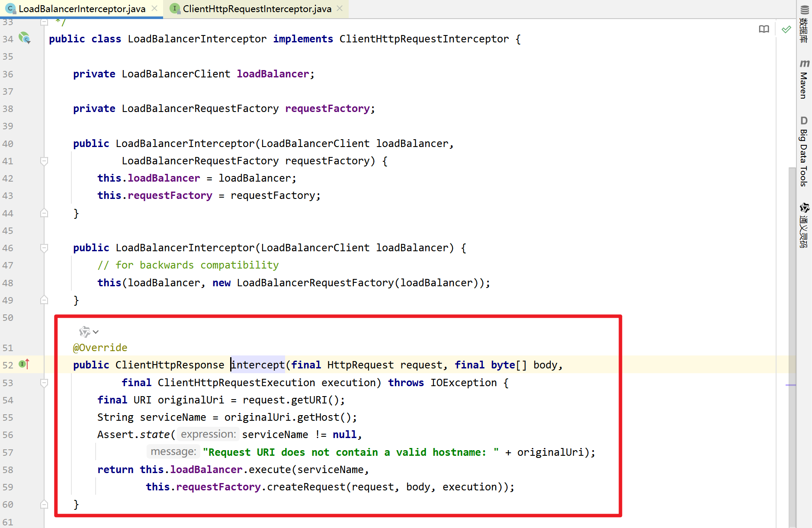Click line number 40 in the gutter
Image resolution: width=812 pixels, height=528 pixels.
click(x=8, y=144)
